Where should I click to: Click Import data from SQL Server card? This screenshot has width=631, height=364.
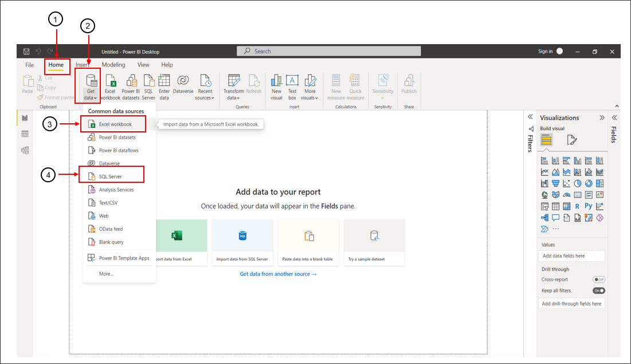pos(242,242)
